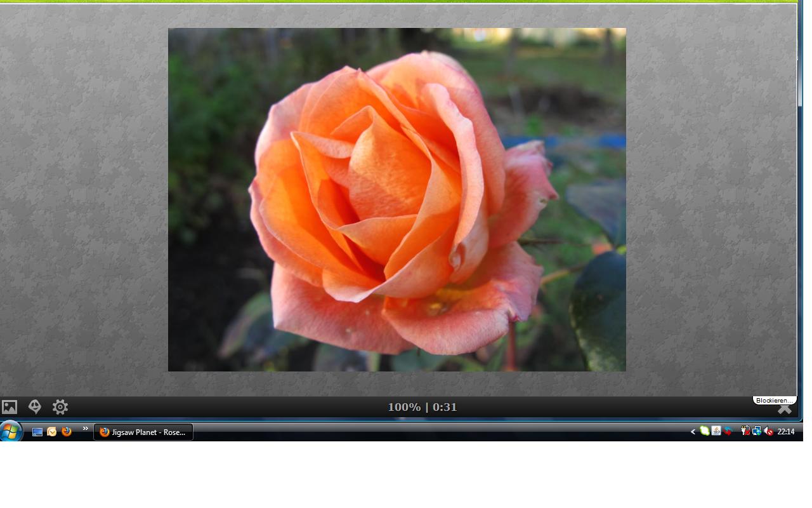Viewport: 812px width, 508px height.
Task: Open the Windows Start menu
Action: [11, 432]
